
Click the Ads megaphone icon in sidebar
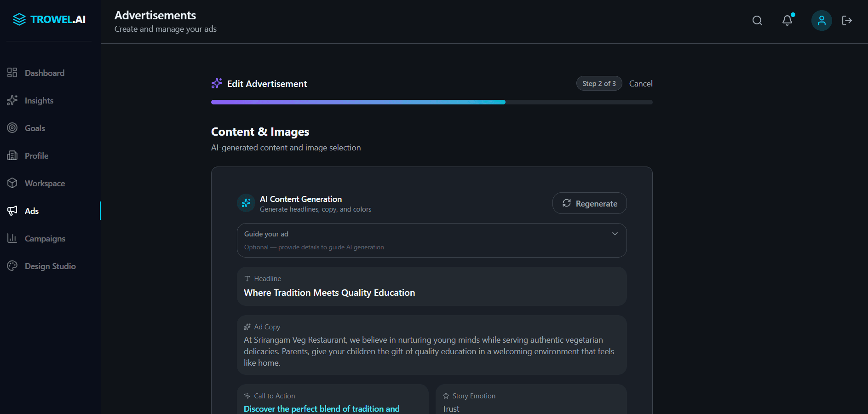click(12, 211)
